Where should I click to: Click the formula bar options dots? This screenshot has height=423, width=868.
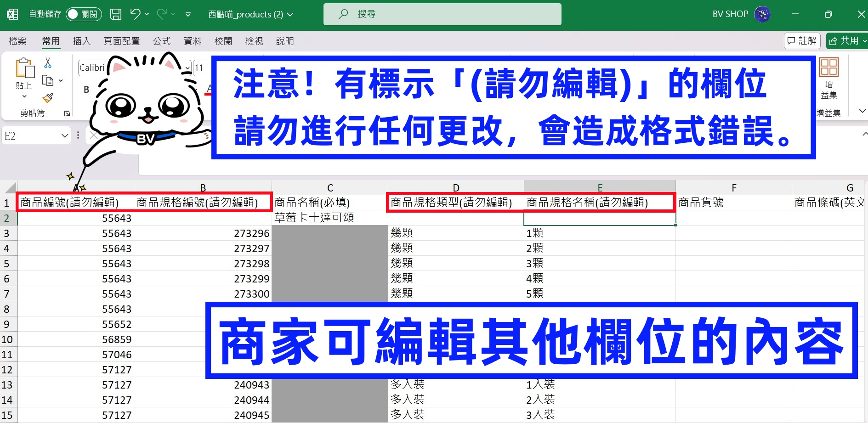(78, 135)
